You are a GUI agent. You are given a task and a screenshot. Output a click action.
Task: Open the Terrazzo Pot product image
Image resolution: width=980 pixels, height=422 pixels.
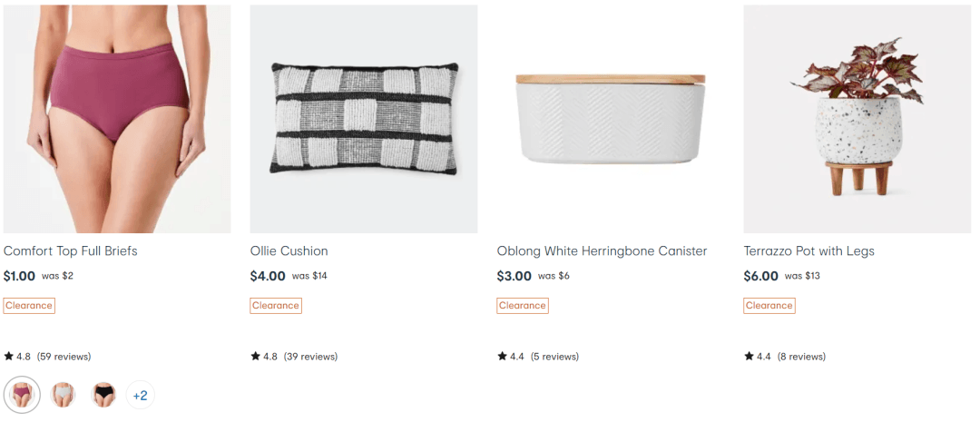(x=857, y=119)
